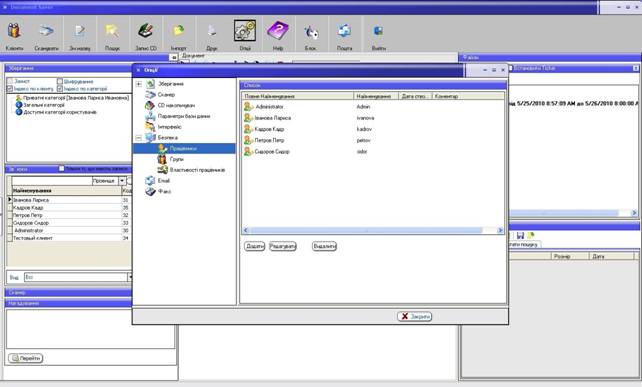Click the Вийти exit toolbar icon
The width and height of the screenshot is (642, 387).
pos(378,32)
